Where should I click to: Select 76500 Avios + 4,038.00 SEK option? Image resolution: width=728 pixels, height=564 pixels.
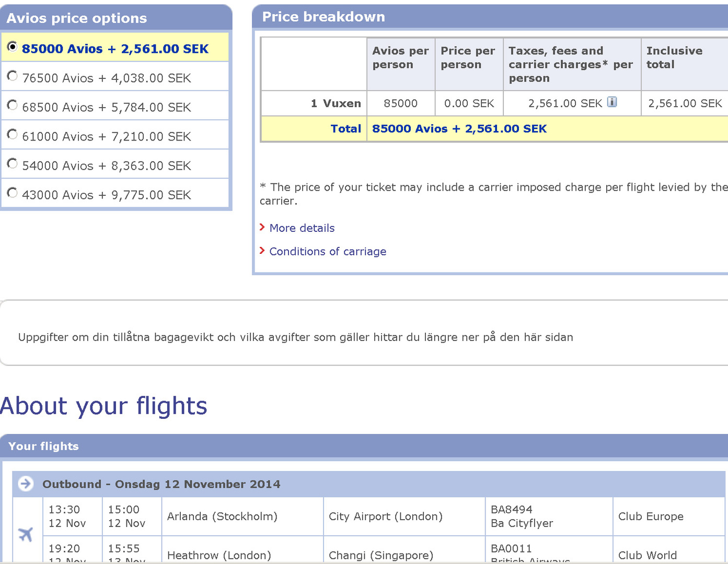[13, 76]
